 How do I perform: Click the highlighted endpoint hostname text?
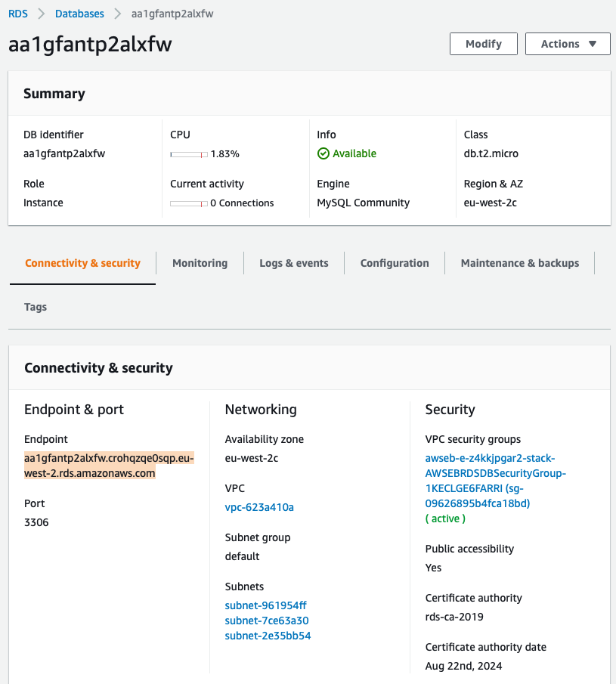[x=109, y=466]
